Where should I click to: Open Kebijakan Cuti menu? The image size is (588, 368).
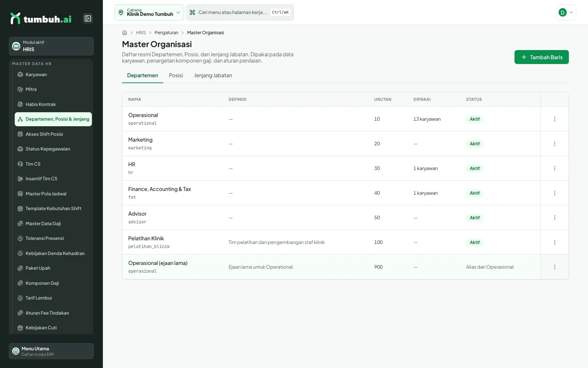[x=53, y=328]
